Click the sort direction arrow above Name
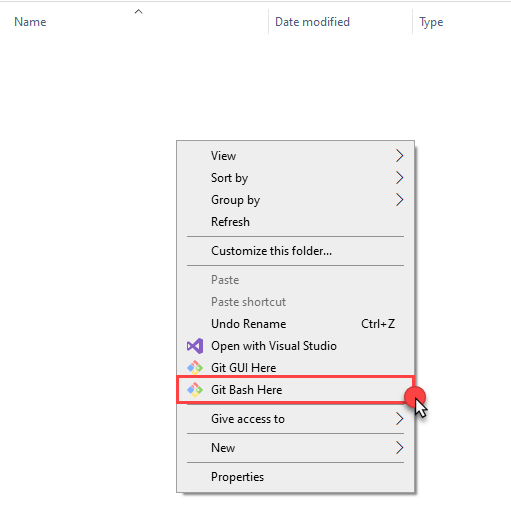The height and width of the screenshot is (521, 511). point(138,12)
